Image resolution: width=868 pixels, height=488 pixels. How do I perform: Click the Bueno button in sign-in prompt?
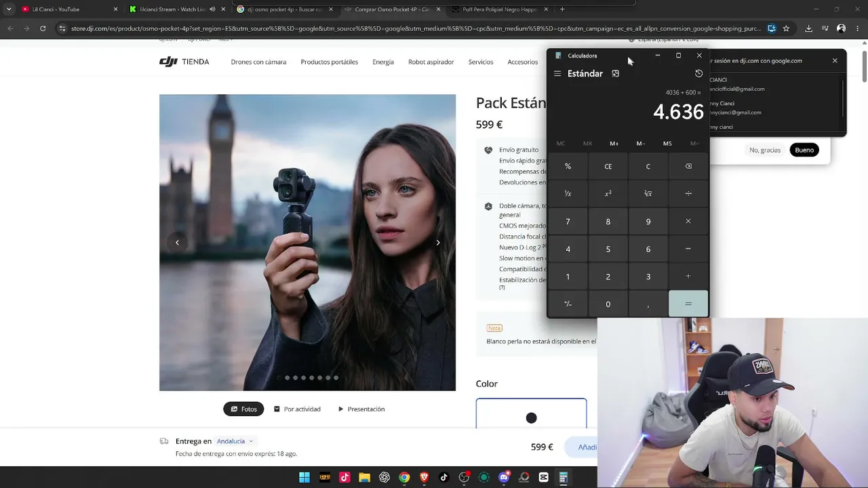(x=804, y=150)
